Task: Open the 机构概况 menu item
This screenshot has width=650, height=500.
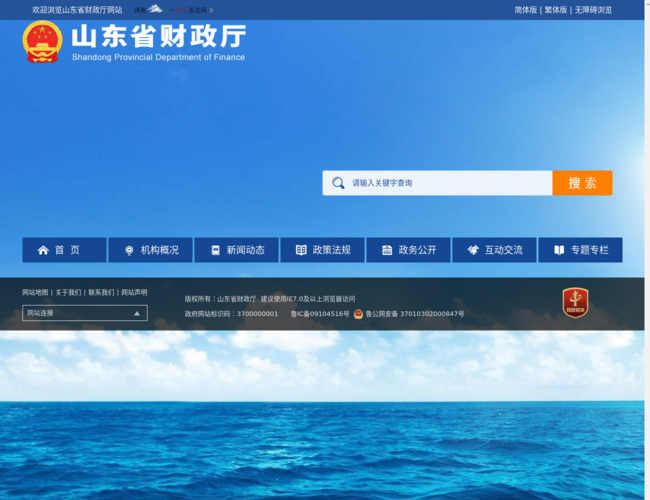Action: coord(150,250)
